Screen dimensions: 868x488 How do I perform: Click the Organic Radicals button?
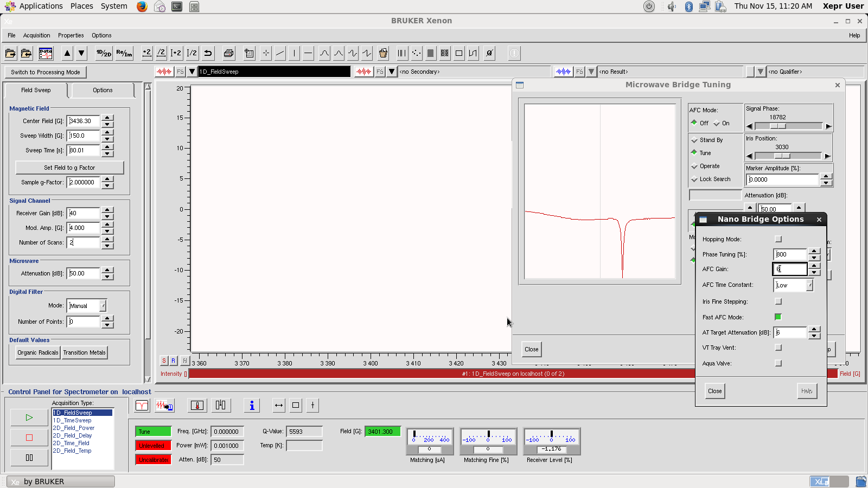click(x=38, y=352)
